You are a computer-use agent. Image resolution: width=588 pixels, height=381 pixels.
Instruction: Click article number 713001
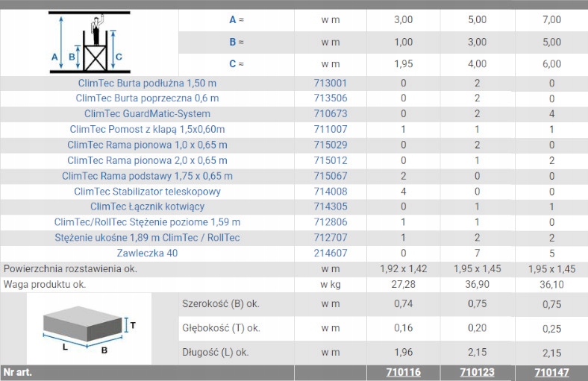(x=331, y=84)
